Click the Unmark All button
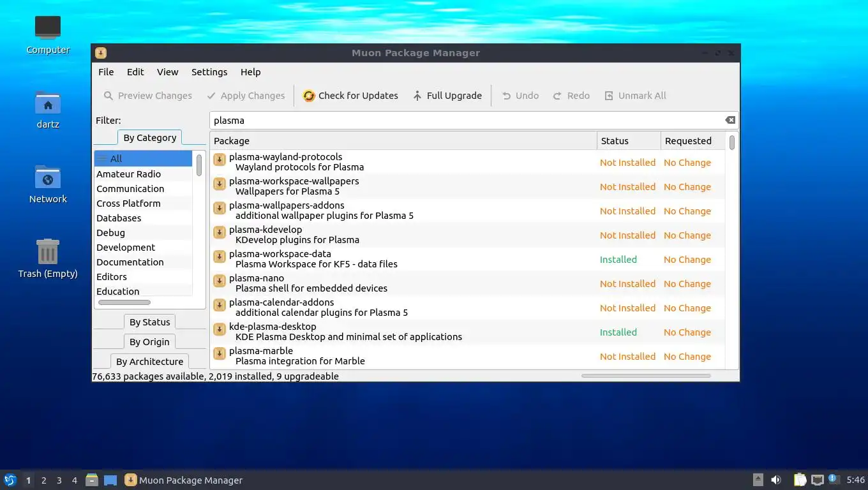The width and height of the screenshot is (868, 490). click(635, 96)
